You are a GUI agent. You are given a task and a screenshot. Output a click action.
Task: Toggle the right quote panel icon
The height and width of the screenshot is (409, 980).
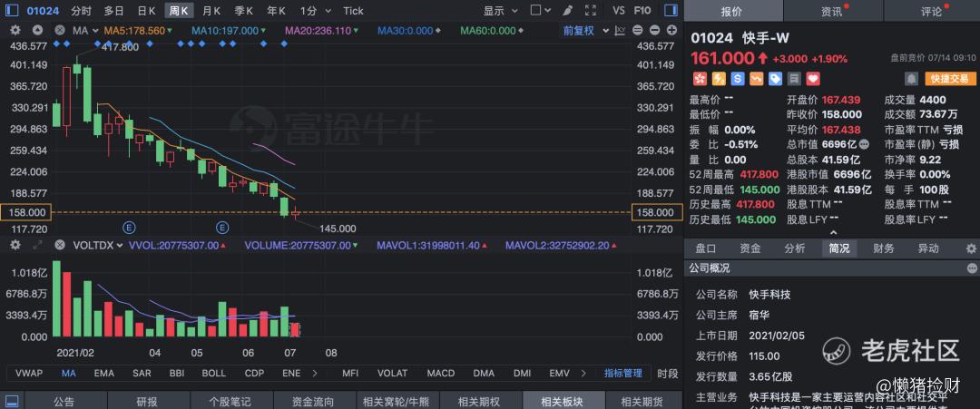click(671, 10)
